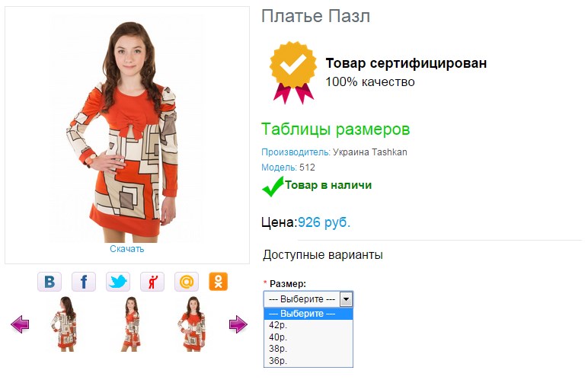588x383 pixels.
Task: Share on Twitter bird icon
Action: (x=118, y=282)
